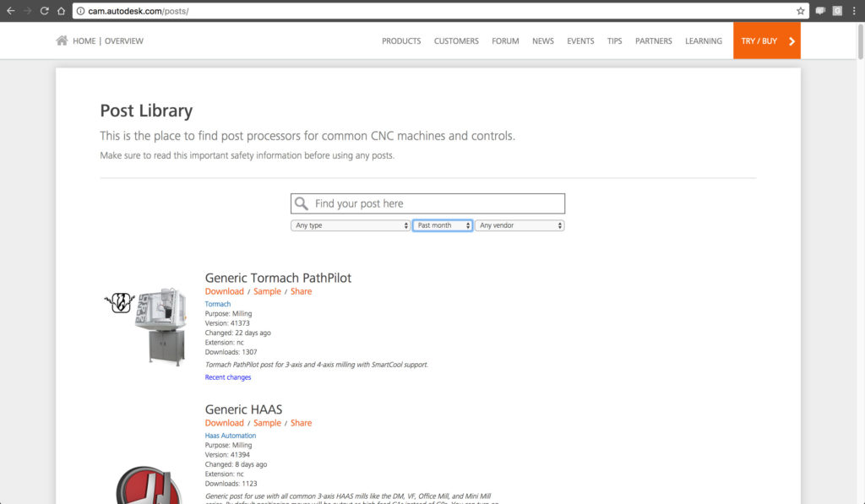Download the Generic HAAS post
The image size is (865, 504).
coord(224,423)
